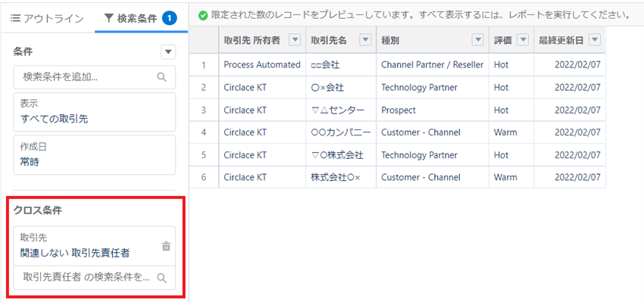Select the 最終更新日 column header
The height and width of the screenshot is (302, 644).
(570, 40)
